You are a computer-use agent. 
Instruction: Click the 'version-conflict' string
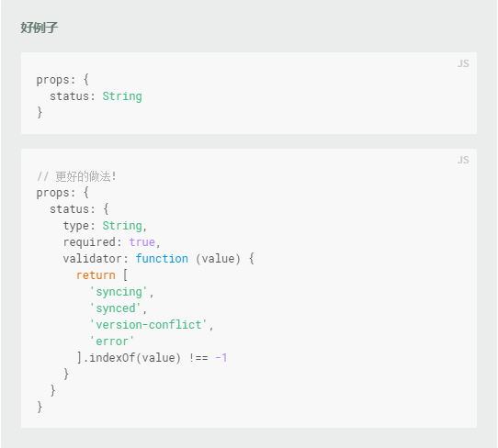coord(148,325)
